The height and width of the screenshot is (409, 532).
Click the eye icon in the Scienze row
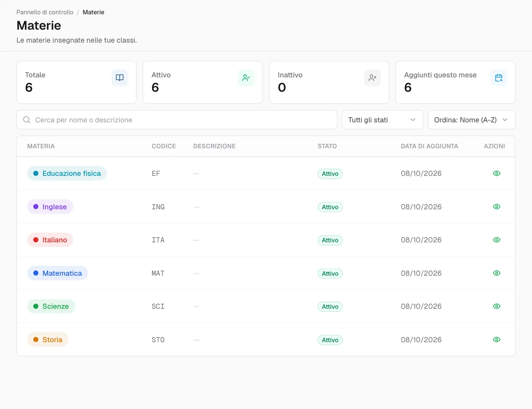tap(497, 306)
